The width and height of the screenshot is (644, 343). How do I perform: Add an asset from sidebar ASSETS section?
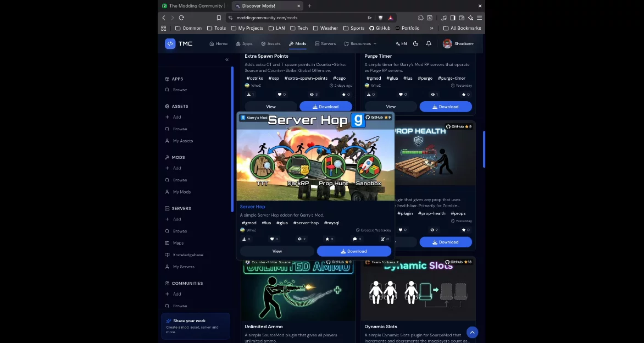click(x=173, y=117)
